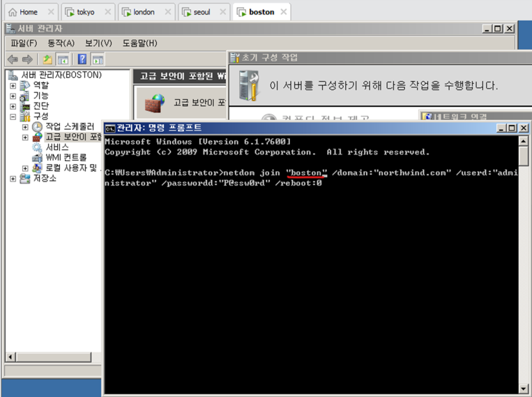532x397 pixels.
Task: Click the tree pane horizontal scroll thumb
Action: tap(54, 357)
